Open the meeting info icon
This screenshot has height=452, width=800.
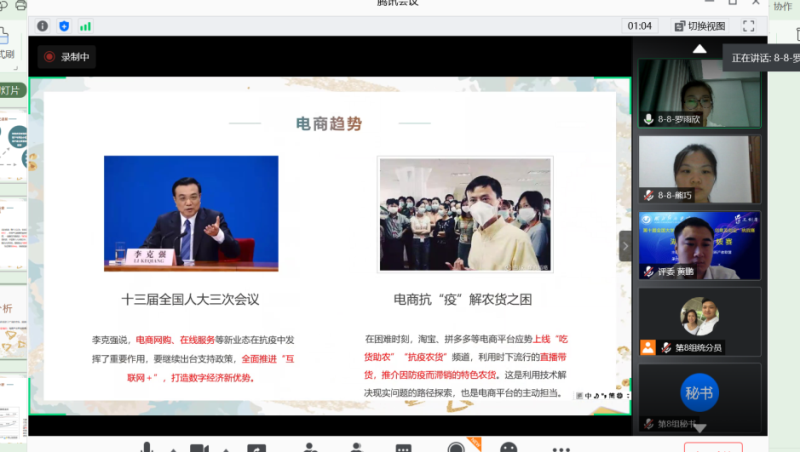pos(42,26)
